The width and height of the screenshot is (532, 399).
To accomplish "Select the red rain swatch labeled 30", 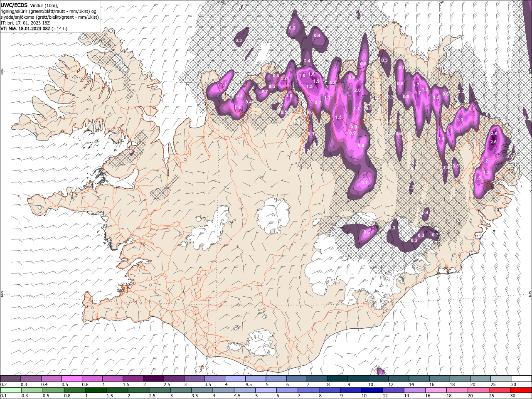I will (520, 390).
